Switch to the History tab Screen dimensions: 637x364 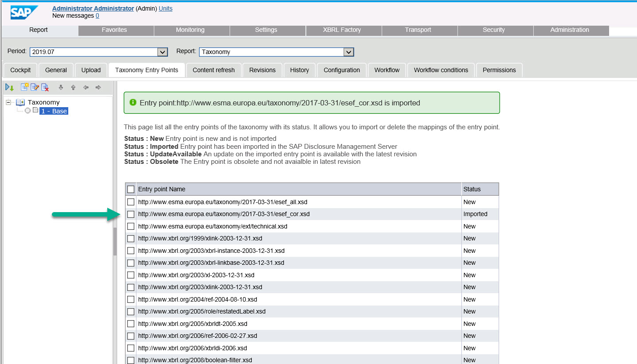point(300,70)
